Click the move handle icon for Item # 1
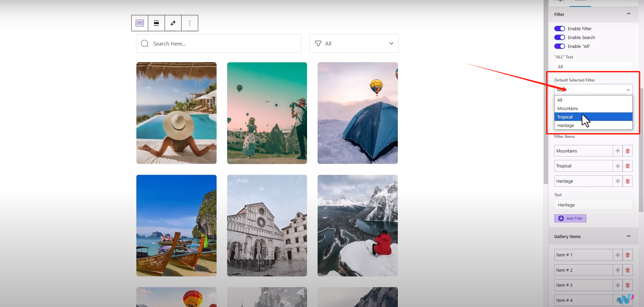Screen dimensions: 644x307 click(617, 255)
